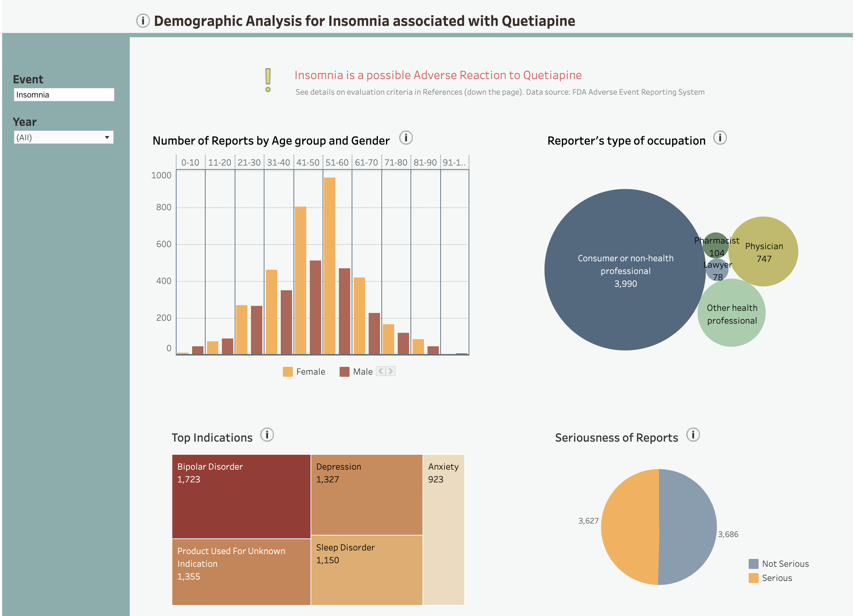Click info icon beside Seriousness of Reports

click(x=693, y=435)
